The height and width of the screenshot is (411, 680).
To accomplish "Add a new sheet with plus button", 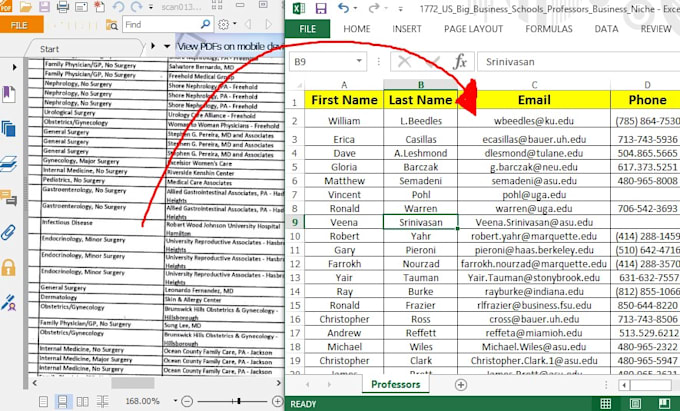I will [x=460, y=384].
